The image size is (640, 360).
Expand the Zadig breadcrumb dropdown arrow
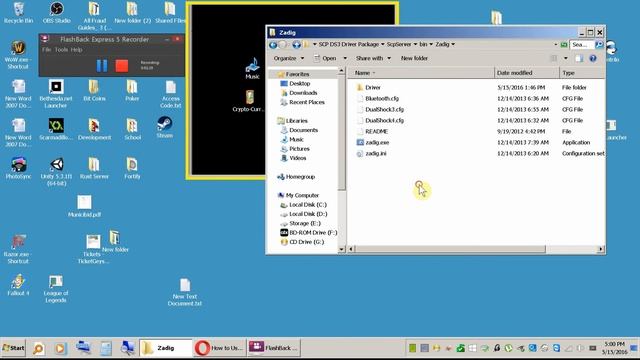(453, 44)
